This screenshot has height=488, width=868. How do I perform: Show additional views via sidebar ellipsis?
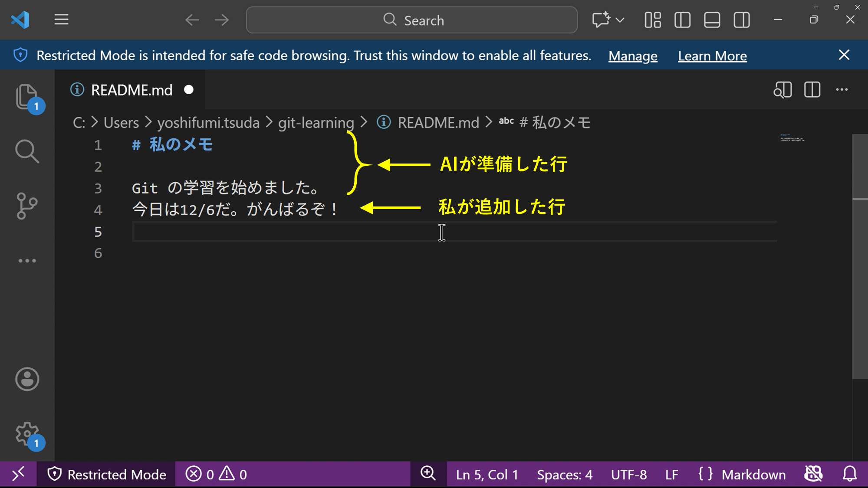[27, 261]
